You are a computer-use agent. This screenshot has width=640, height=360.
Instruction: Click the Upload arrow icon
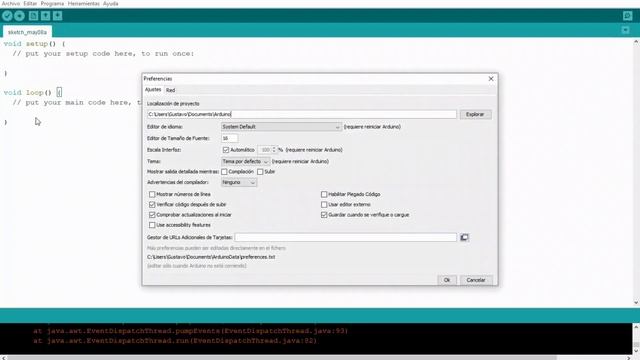19,16
